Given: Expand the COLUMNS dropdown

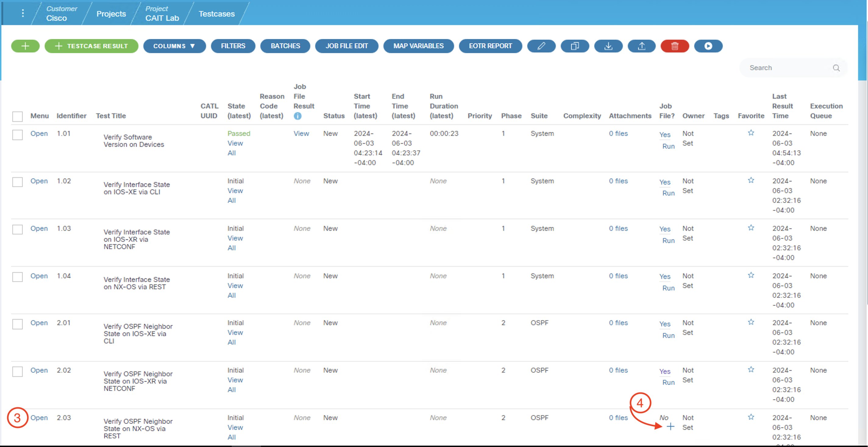Looking at the screenshot, I should coord(174,46).
